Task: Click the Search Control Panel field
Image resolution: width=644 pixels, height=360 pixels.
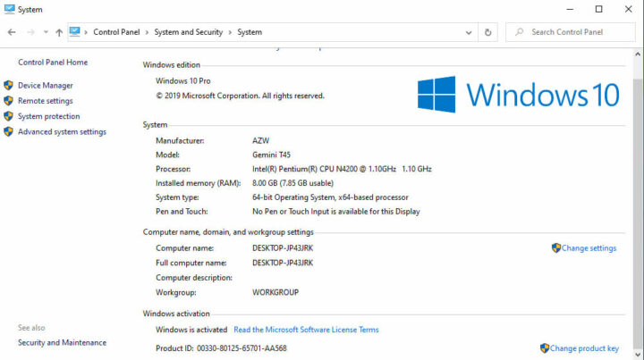Action: tap(570, 32)
